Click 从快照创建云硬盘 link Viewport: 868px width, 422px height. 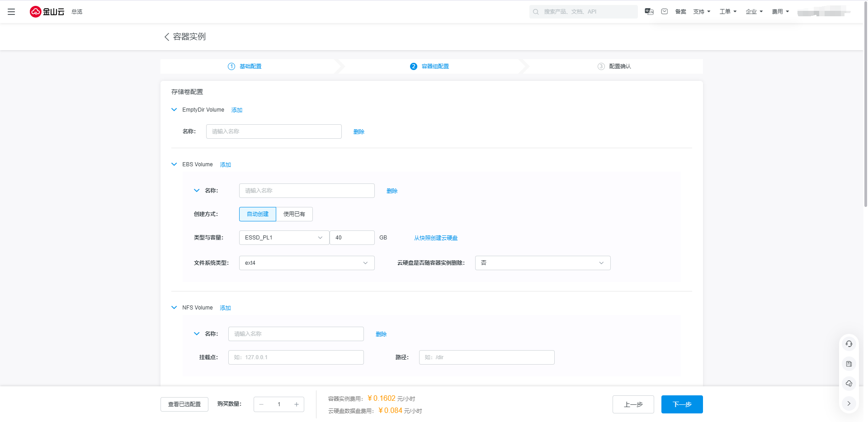pyautogui.click(x=436, y=238)
